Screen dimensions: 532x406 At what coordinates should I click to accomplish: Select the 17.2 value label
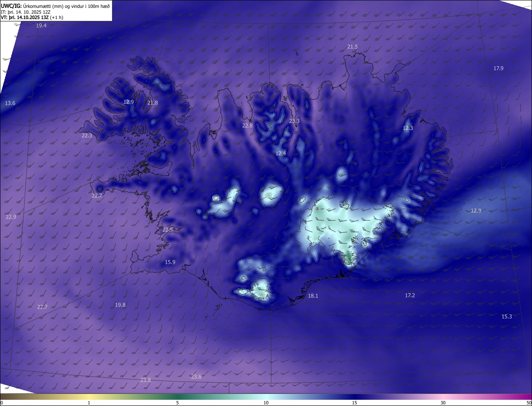(x=410, y=295)
